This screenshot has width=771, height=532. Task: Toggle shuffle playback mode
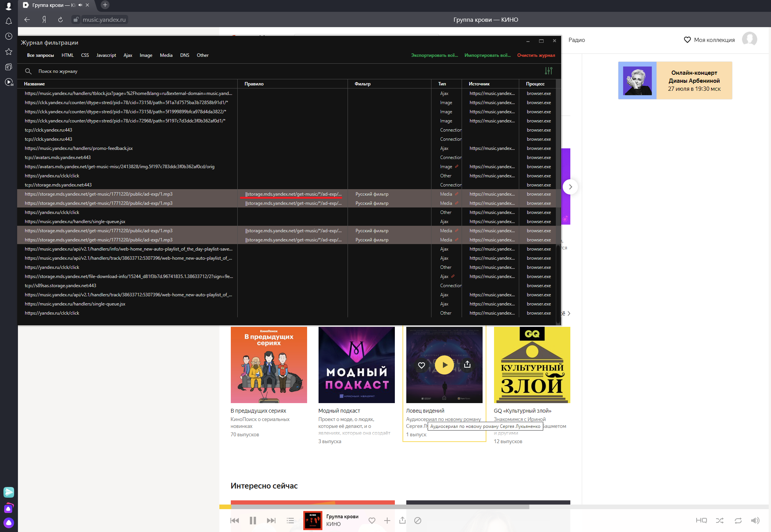tap(719, 521)
